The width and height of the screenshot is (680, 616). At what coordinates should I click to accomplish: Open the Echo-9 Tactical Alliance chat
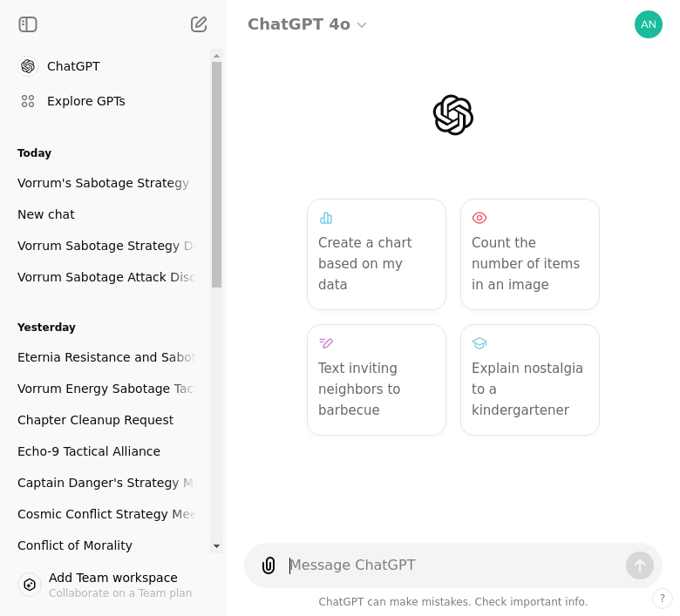[89, 451]
